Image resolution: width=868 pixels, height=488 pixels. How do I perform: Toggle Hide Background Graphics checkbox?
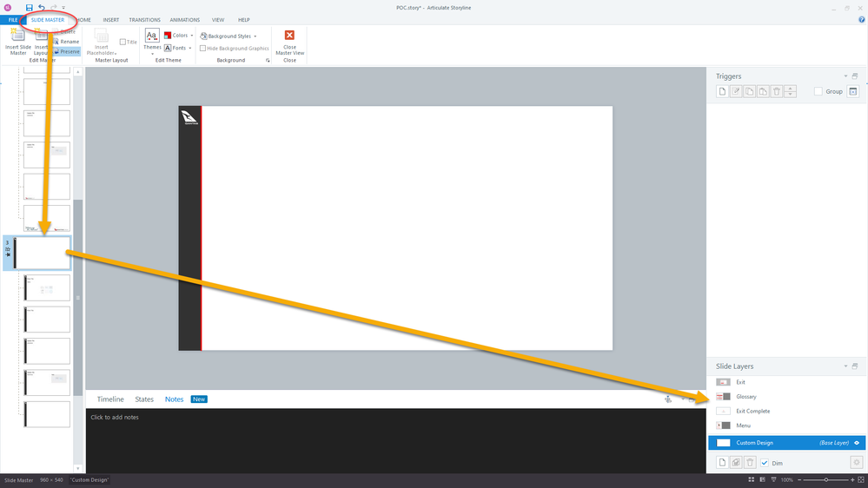[x=202, y=48]
